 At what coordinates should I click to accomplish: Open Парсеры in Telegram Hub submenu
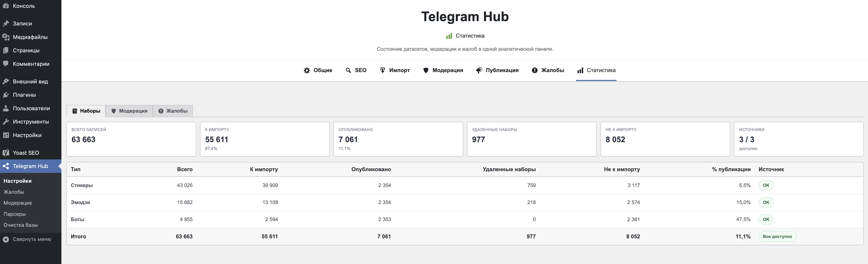tap(14, 214)
